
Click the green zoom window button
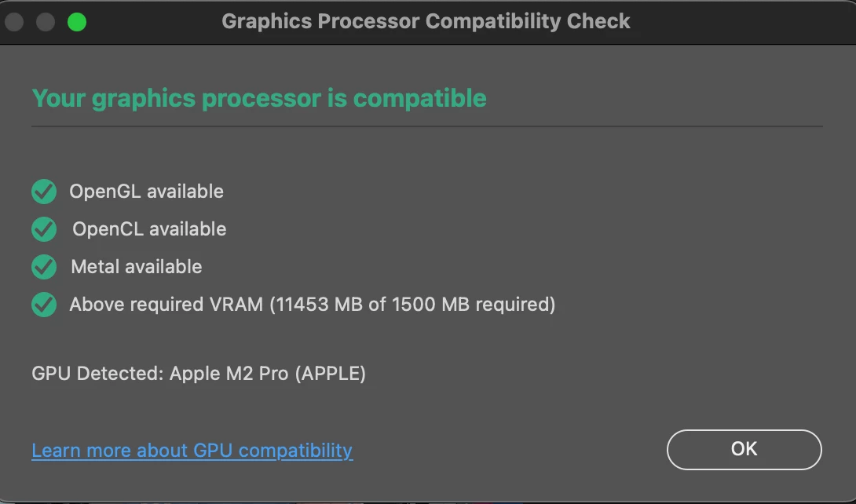click(76, 21)
